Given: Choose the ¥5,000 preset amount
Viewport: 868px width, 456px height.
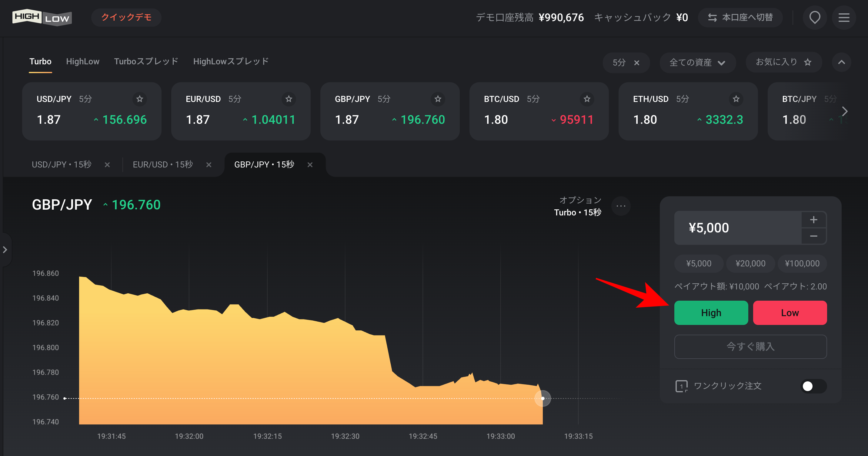Looking at the screenshot, I should coord(699,263).
